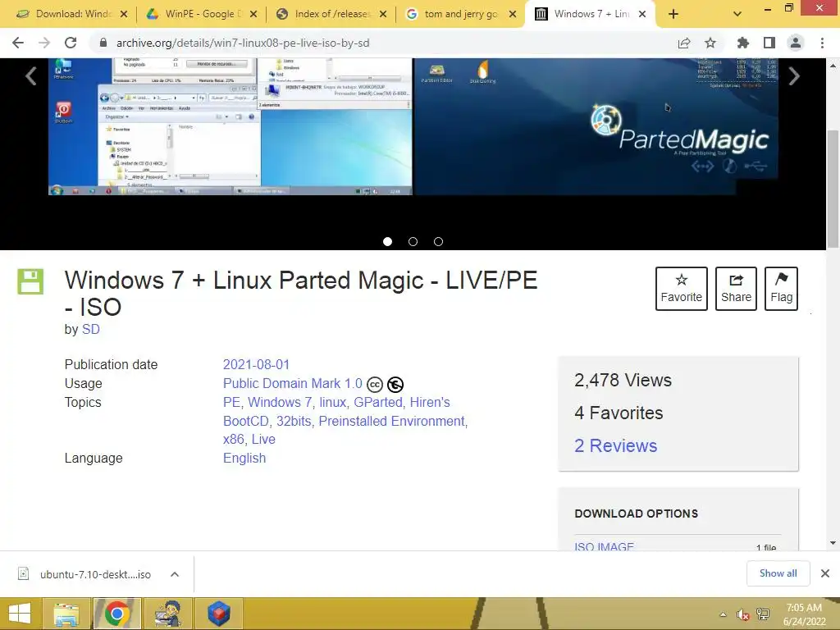Show next carousel image with right chevron
The image size is (840, 630).
[794, 76]
